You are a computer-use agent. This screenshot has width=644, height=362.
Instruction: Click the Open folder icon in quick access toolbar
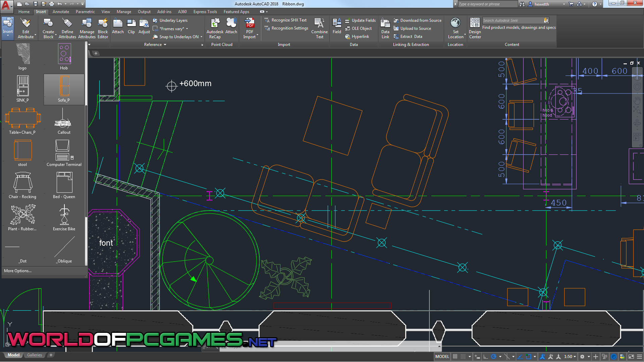(28, 4)
